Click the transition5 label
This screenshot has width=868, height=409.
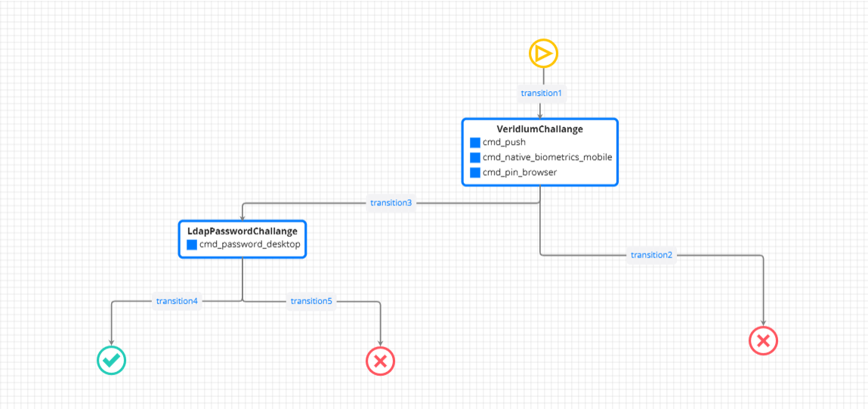311,301
